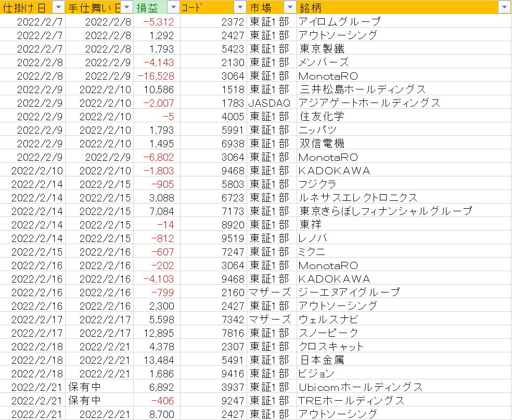Click the code 5991 cell
This screenshot has height=420, width=512.
213,130
